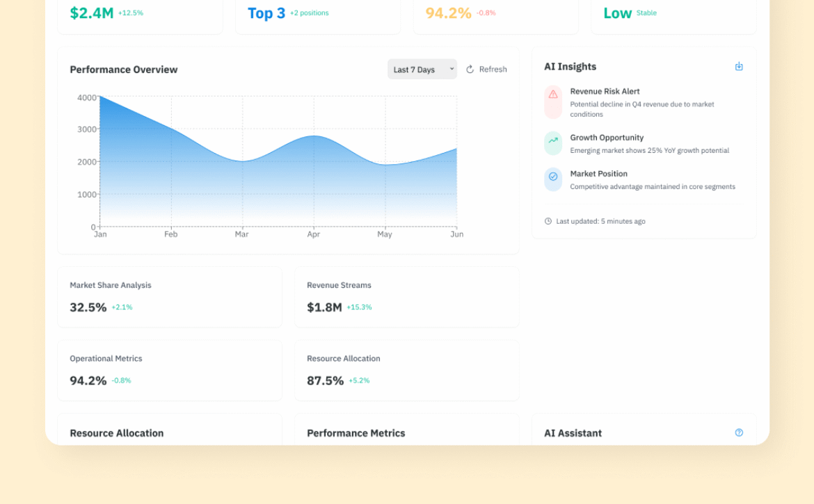Viewport: 814px width, 504px height.
Task: Click the red Revenue Risk Alert warning icon
Action: 553,95
